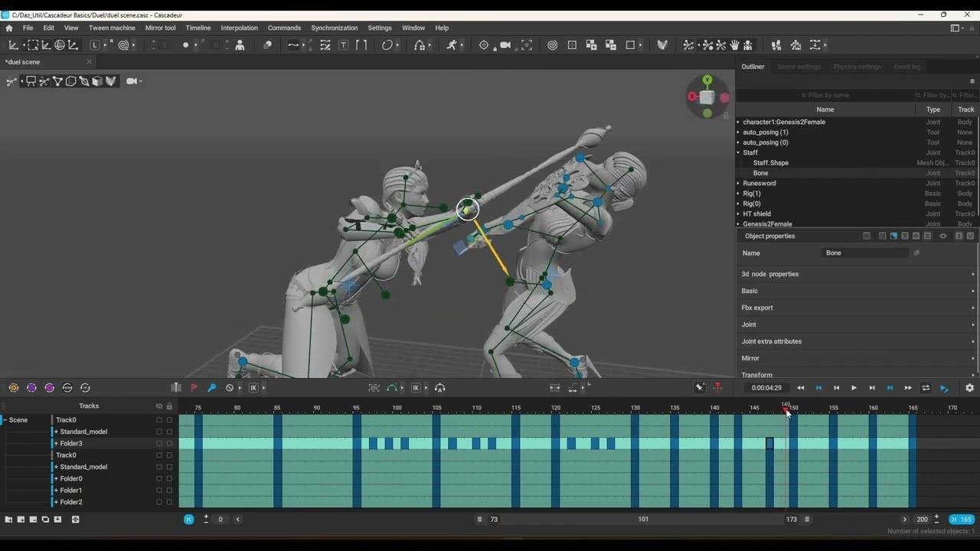The width and height of the screenshot is (980, 551).
Task: Click the camera icon in the viewport toolbar
Action: (x=132, y=81)
